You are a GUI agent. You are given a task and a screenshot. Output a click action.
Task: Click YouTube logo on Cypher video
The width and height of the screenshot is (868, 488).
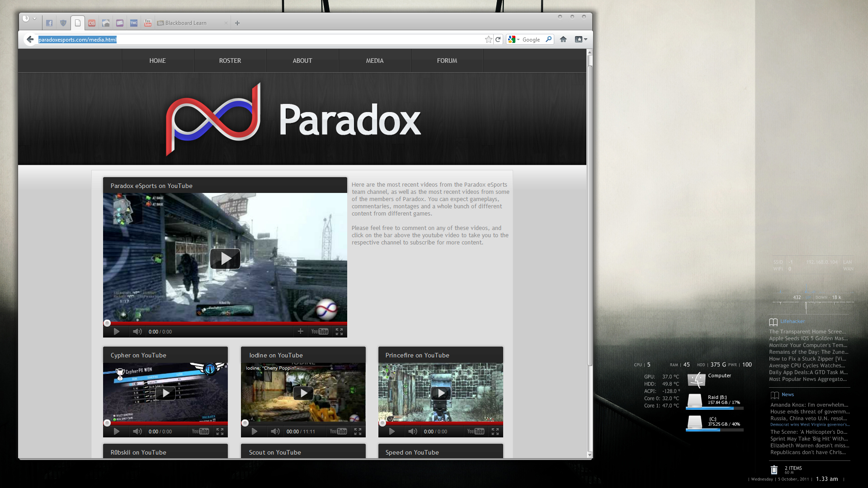pos(200,432)
